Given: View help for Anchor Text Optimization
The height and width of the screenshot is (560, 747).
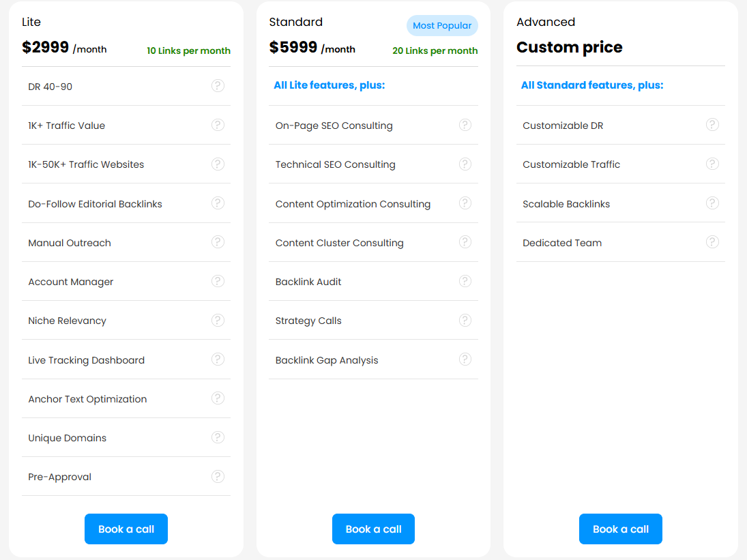Looking at the screenshot, I should [218, 398].
